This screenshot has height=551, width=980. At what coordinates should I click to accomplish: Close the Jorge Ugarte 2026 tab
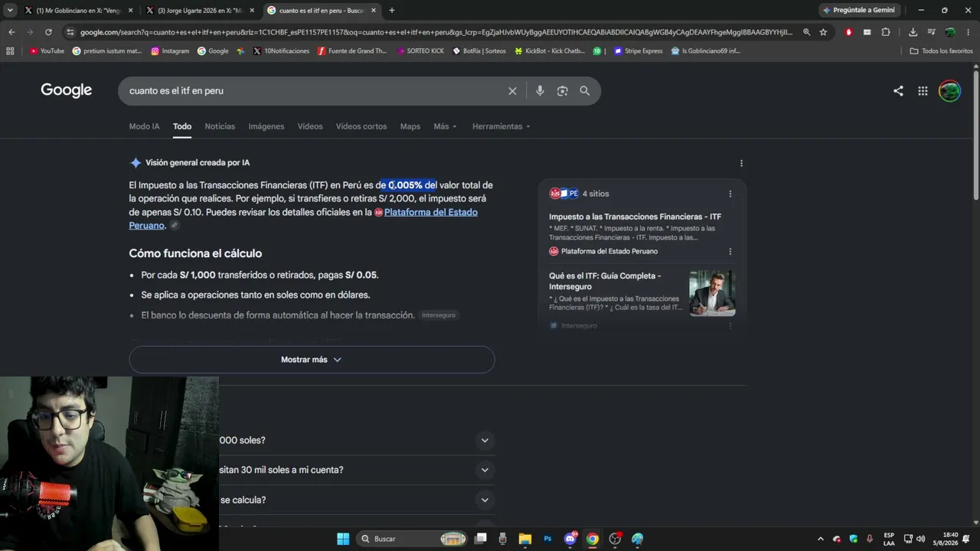coord(252,11)
